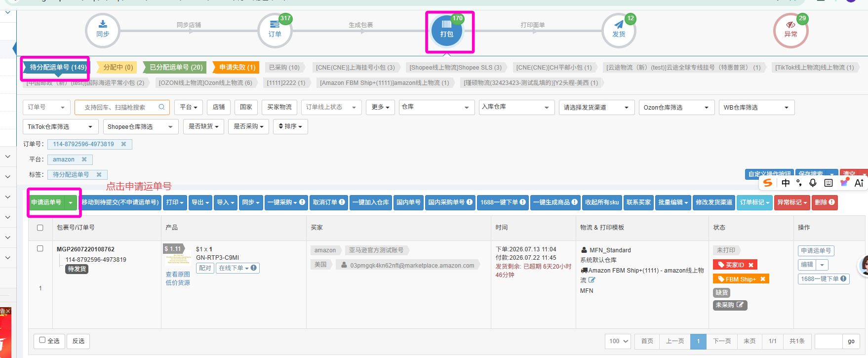Click the edit icon beside logistics channel

point(592,280)
